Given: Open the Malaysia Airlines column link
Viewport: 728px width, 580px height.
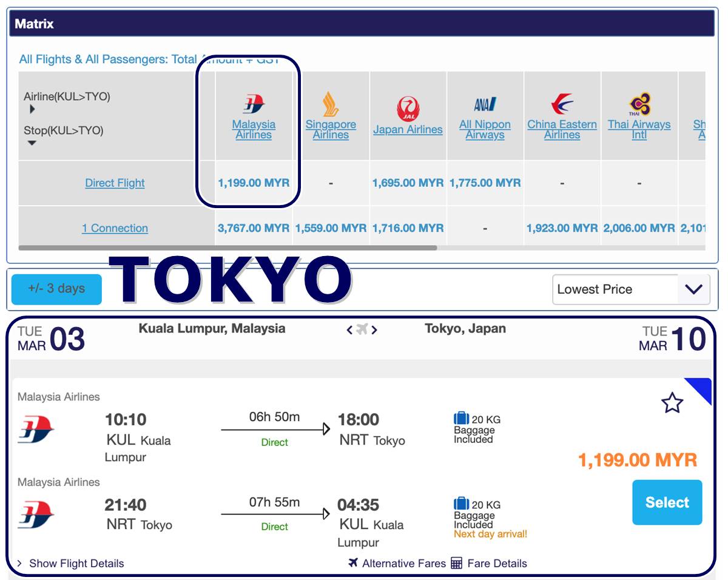Looking at the screenshot, I should (x=254, y=129).
